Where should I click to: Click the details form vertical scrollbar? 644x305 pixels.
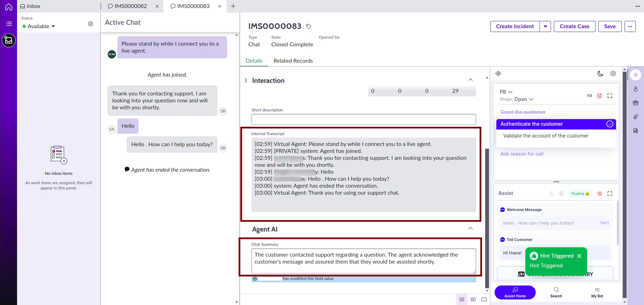[x=487, y=219]
